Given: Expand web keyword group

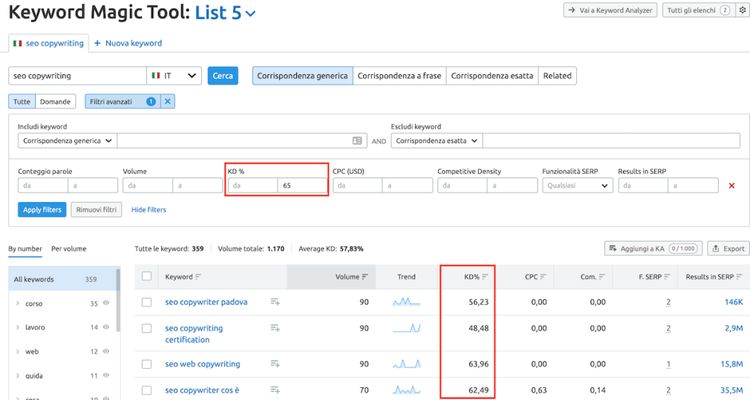Looking at the screenshot, I should [18, 352].
